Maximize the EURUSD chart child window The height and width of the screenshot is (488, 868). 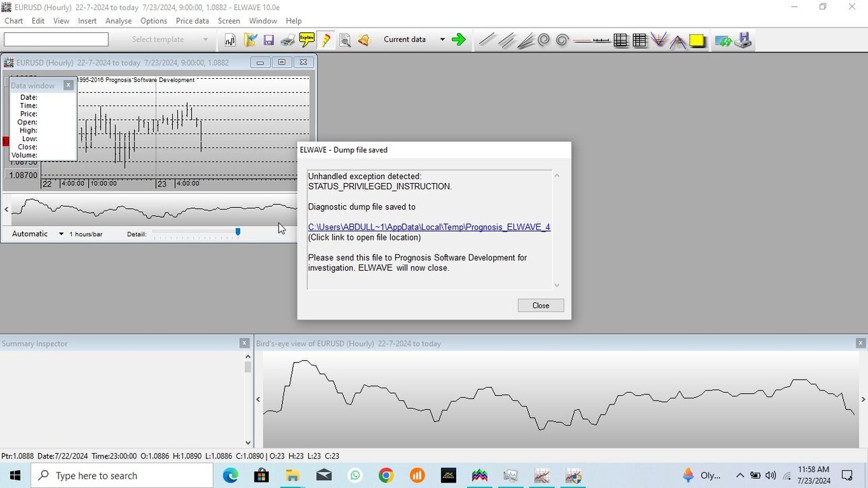(x=282, y=62)
